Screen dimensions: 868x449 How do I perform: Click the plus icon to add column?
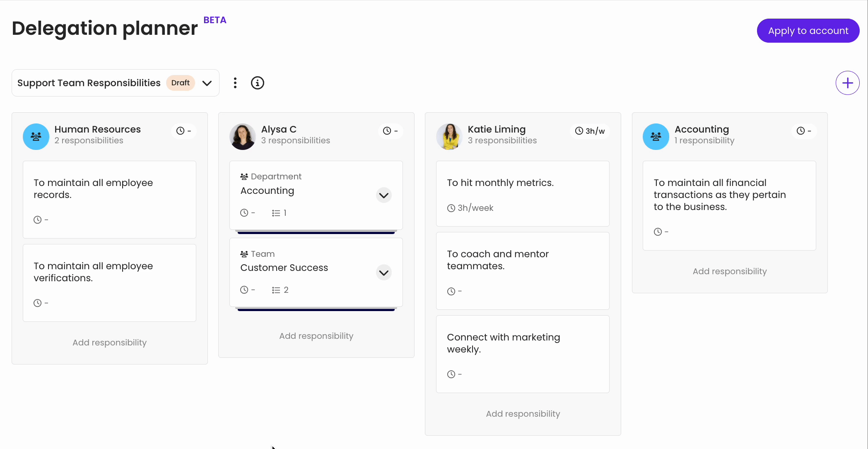point(847,83)
